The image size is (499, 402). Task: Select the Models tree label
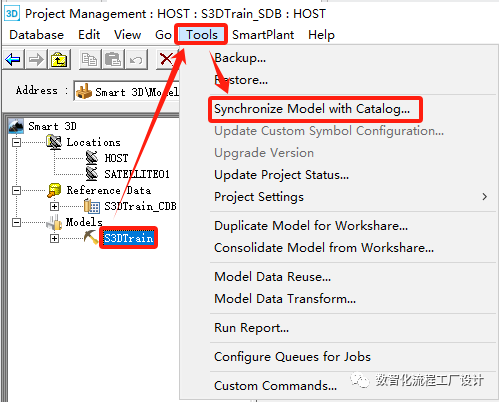point(84,222)
